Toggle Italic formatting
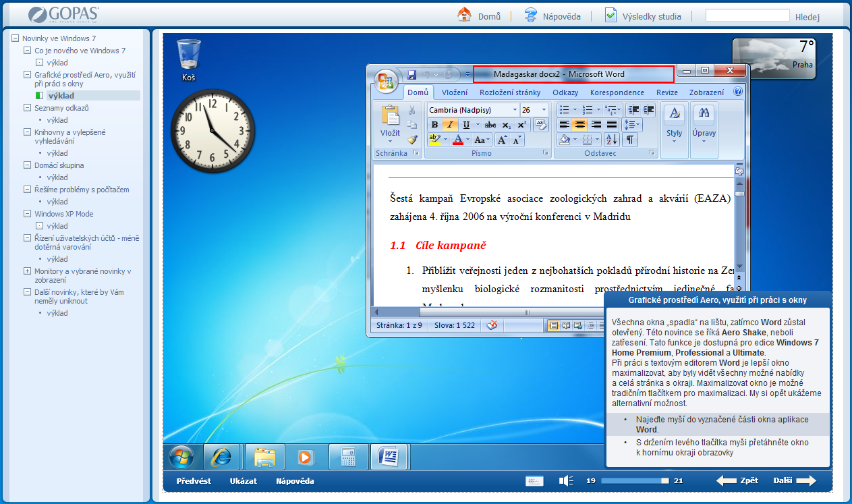 450,125
